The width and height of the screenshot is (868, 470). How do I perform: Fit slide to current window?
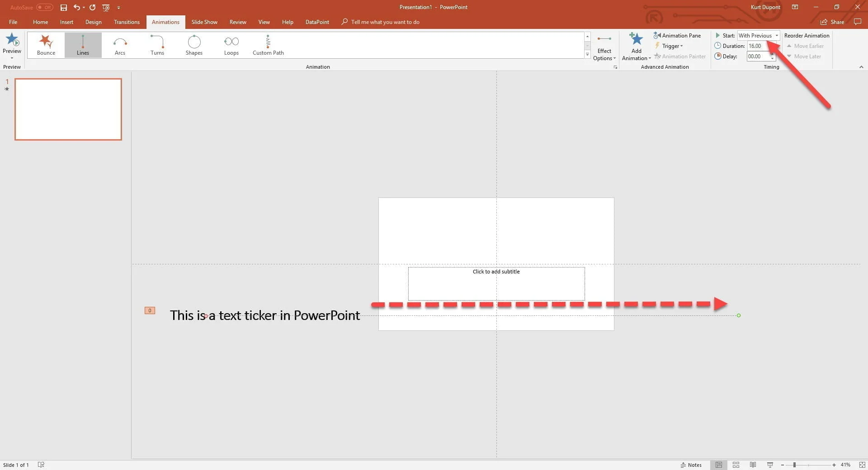[x=862, y=465]
